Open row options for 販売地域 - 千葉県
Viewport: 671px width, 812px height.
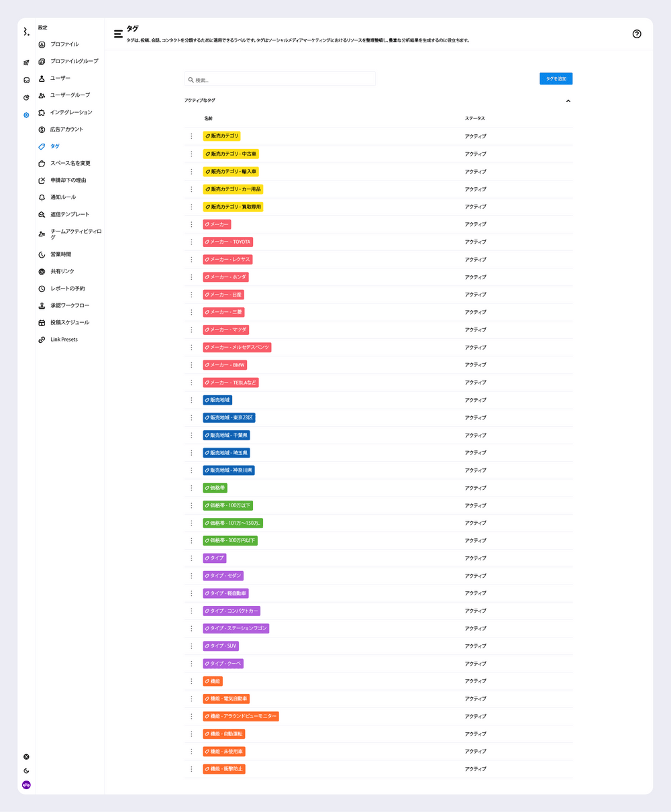point(191,435)
